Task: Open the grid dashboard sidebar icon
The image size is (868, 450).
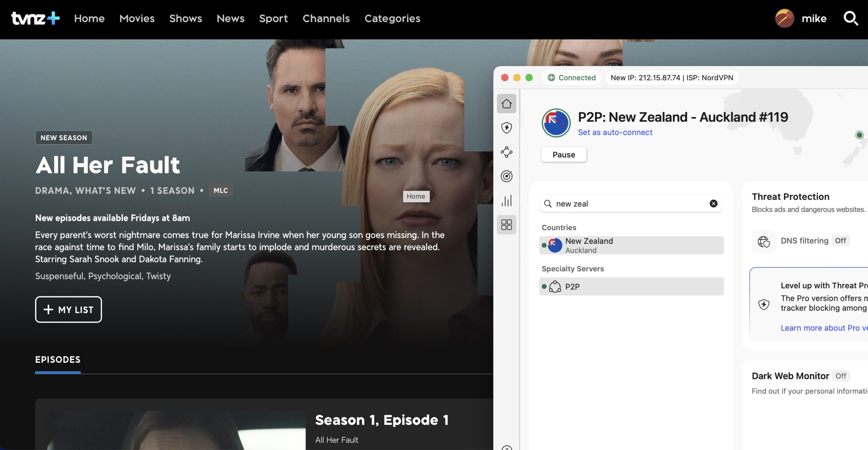Action: pyautogui.click(x=507, y=225)
